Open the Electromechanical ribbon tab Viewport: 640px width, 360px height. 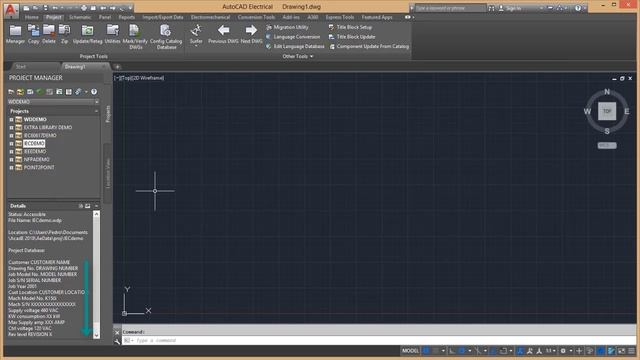[210, 17]
